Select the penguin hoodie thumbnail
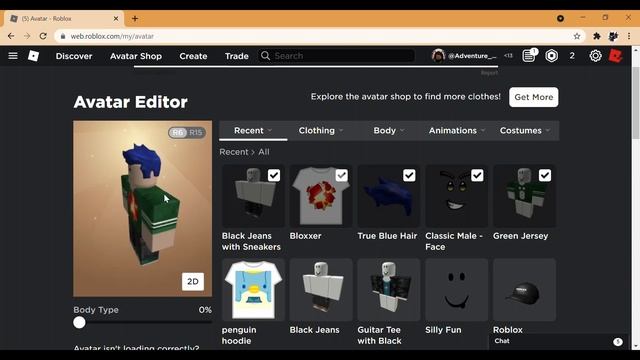This screenshot has width=640, height=360. click(253, 290)
